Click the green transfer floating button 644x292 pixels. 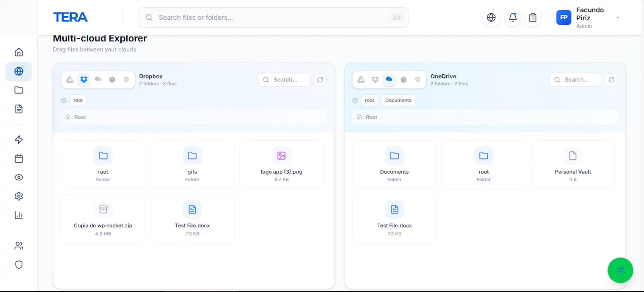click(620, 270)
